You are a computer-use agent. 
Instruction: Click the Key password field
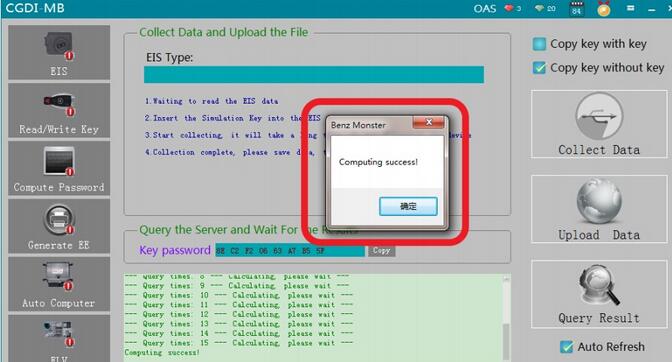[x=290, y=251]
